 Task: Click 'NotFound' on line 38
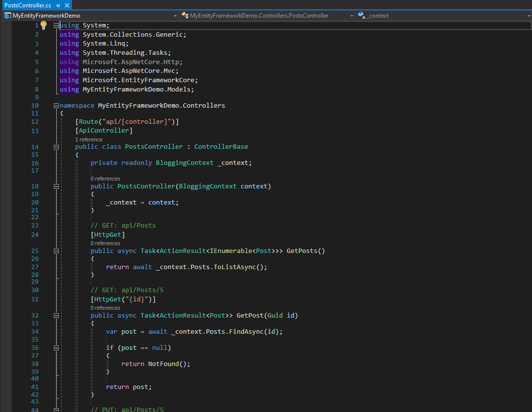[x=163, y=364]
